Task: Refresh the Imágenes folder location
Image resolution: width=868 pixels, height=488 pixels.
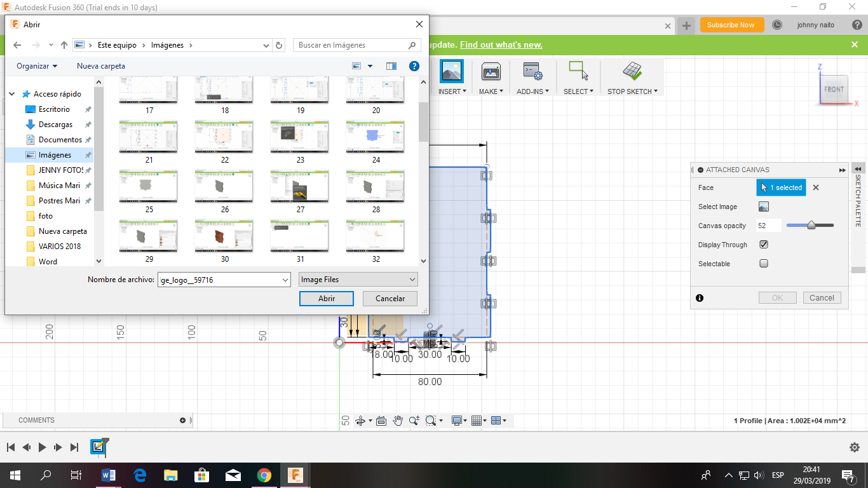Action: point(279,45)
